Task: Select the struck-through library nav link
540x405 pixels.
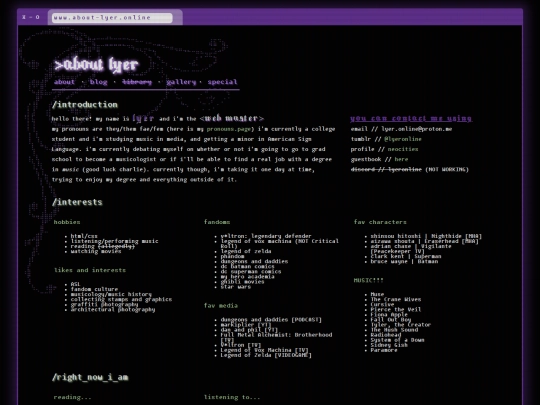Action: (x=137, y=82)
